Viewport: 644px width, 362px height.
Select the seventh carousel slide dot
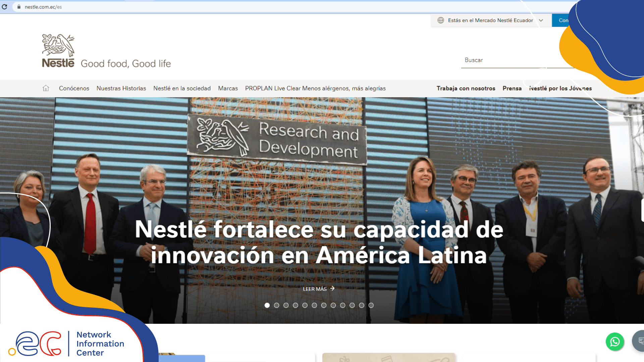[x=324, y=305]
